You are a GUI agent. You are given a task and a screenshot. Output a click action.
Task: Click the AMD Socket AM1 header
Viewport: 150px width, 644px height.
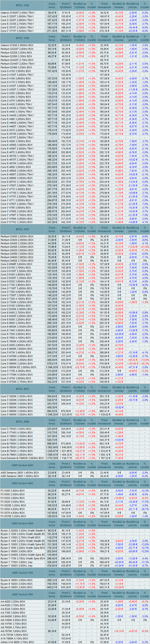point(22,465)
